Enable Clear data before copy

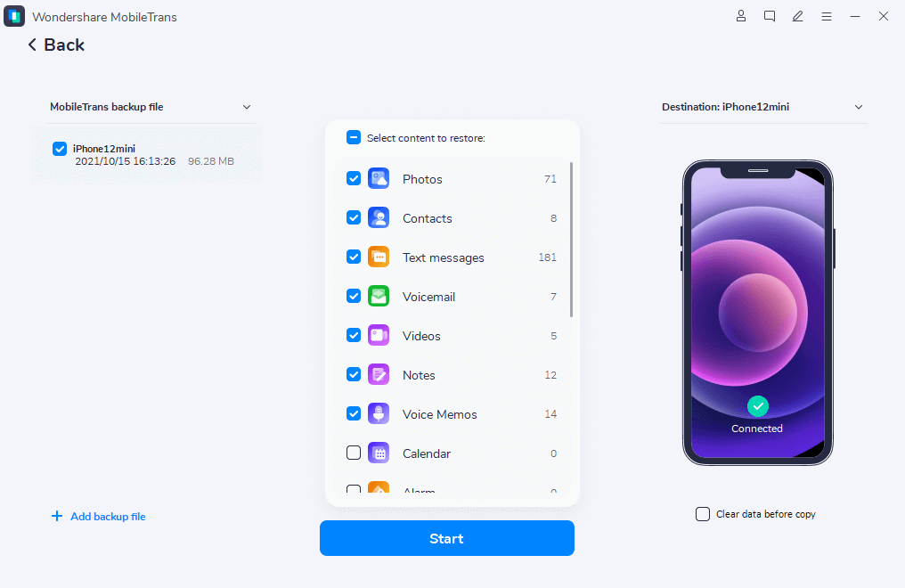(703, 514)
